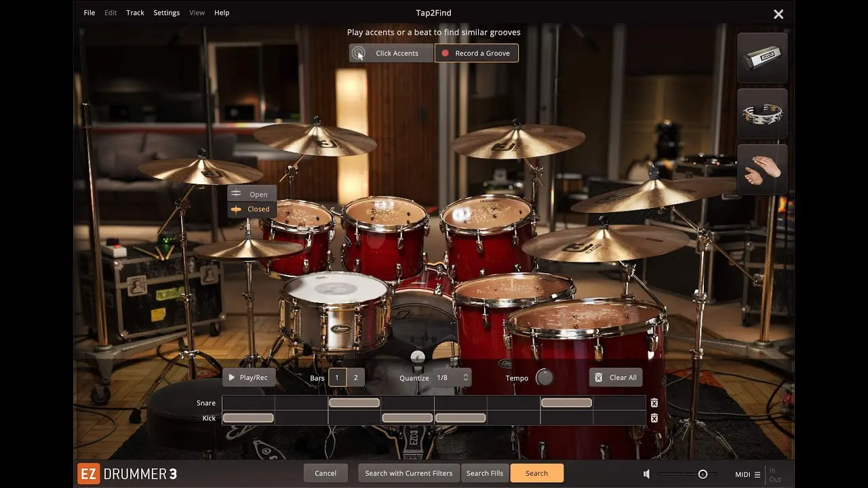Click the hand claps icon

[762, 169]
